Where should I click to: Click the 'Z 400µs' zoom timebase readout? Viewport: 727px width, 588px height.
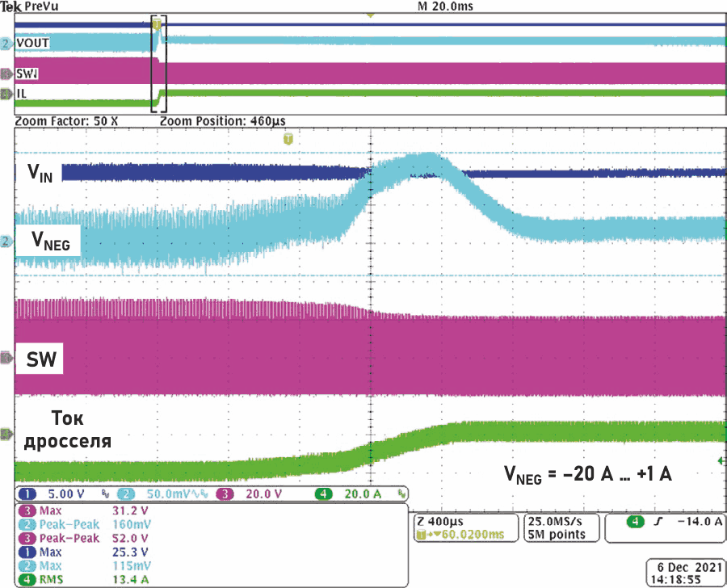pos(440,521)
